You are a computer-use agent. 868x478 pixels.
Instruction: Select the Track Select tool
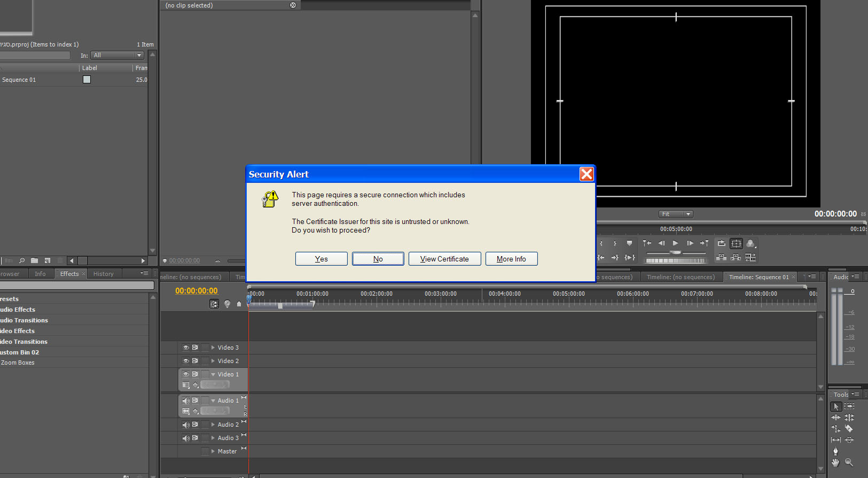(849, 406)
